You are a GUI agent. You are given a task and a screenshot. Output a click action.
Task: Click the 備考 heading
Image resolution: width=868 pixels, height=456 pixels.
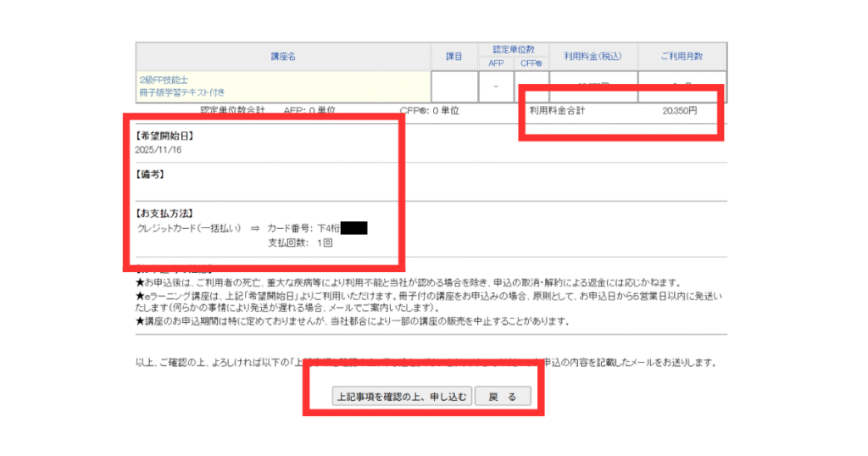150,175
